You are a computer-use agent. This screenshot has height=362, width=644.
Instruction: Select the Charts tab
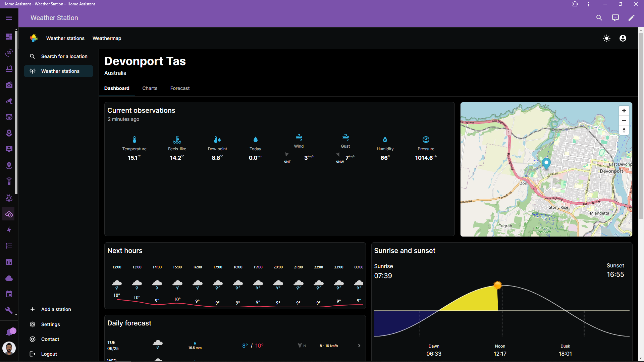click(x=150, y=88)
